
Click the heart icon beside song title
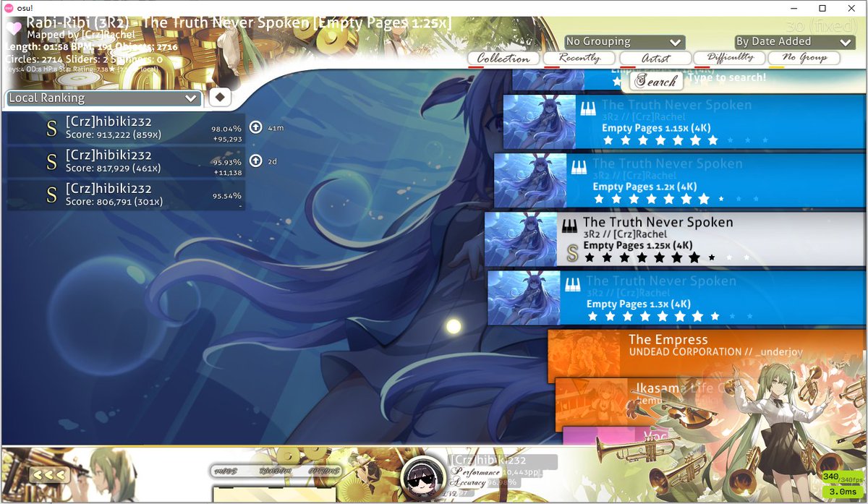[x=14, y=29]
